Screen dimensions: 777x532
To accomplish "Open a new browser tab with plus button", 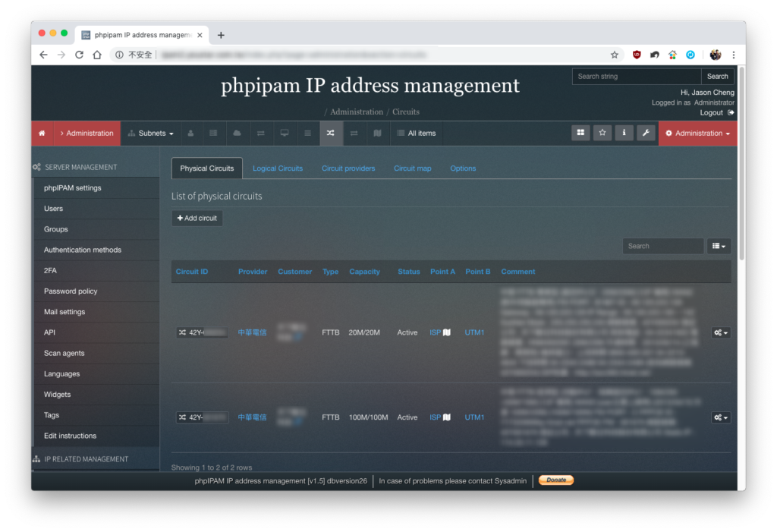I will click(x=221, y=35).
